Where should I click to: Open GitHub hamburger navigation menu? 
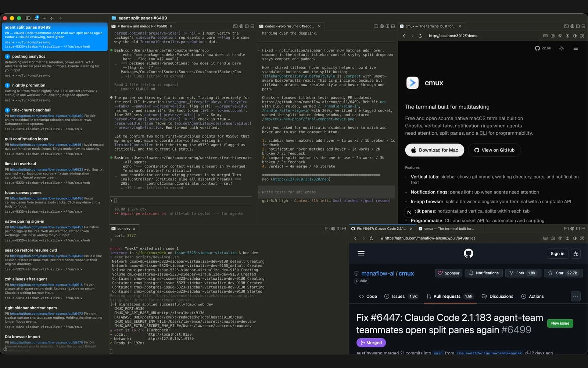pyautogui.click(x=361, y=253)
